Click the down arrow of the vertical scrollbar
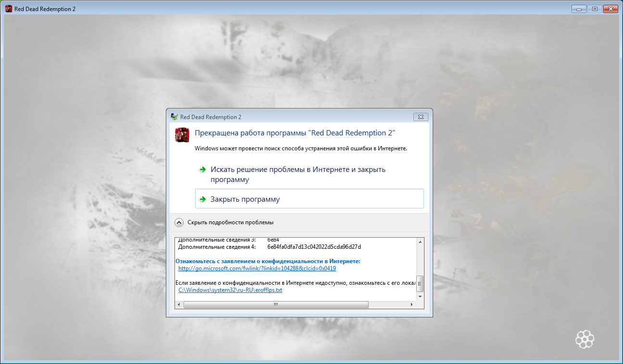Image resolution: width=623 pixels, height=364 pixels. pos(421,297)
